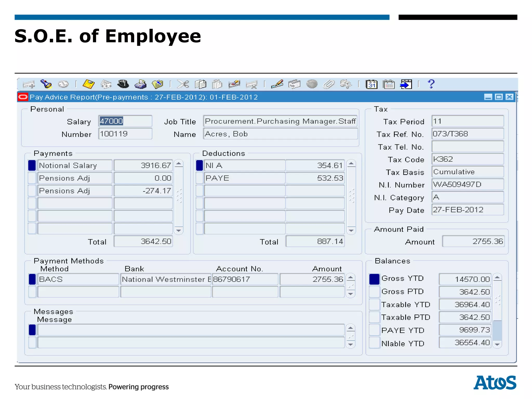Click the Copy toolbar icon
The width and height of the screenshot is (532, 399).
[x=200, y=84]
